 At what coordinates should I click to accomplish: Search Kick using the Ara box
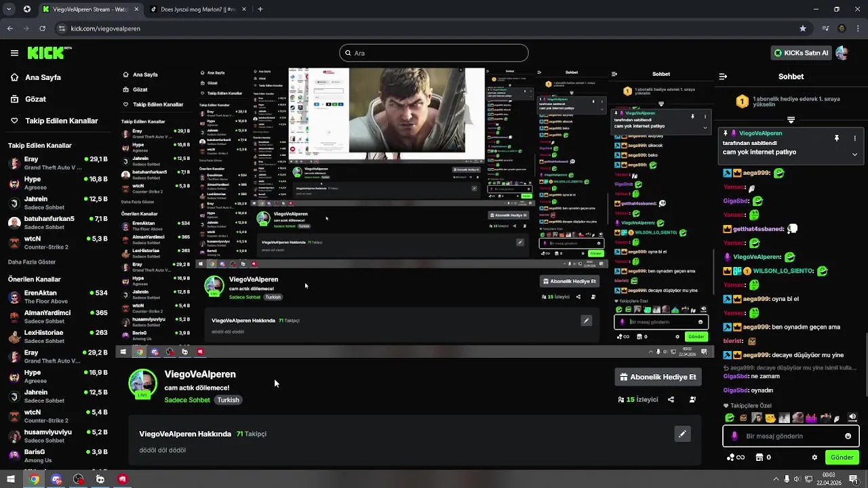(434, 53)
